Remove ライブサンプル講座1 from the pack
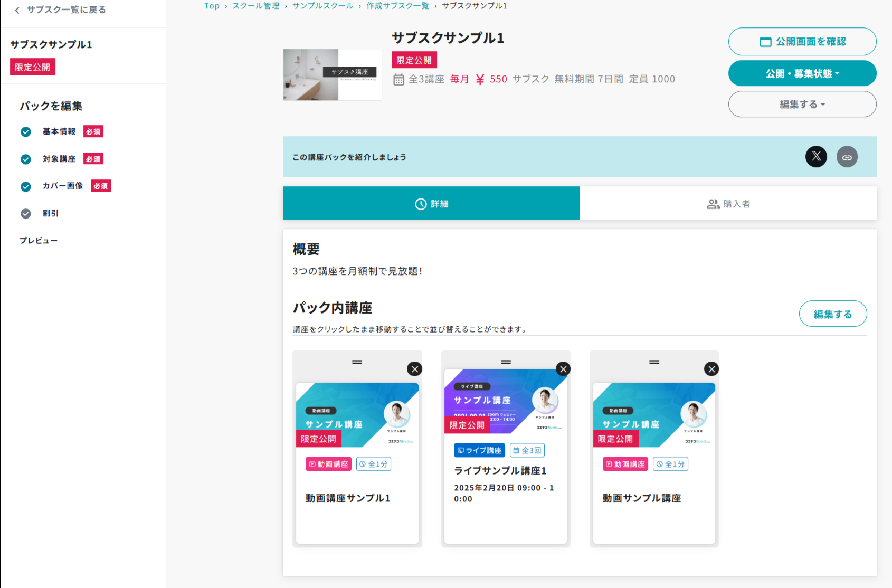892x588 pixels. click(563, 369)
